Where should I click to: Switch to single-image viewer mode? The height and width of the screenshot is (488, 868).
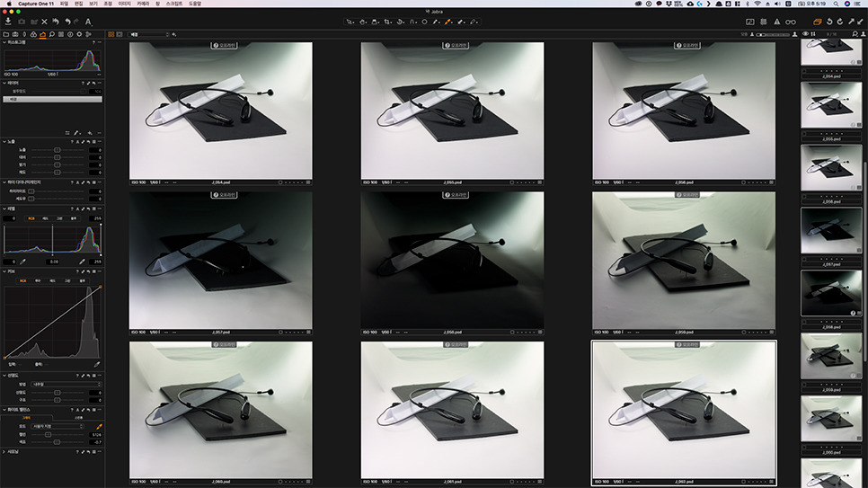119,34
